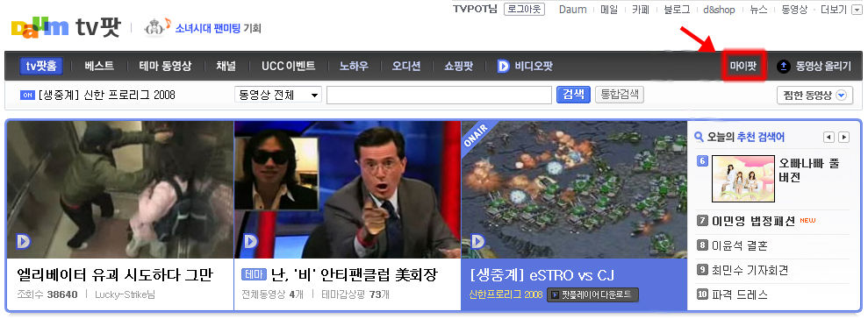868x319 pixels.
Task: Open 전체동영상 4개 link
Action: coord(272,294)
